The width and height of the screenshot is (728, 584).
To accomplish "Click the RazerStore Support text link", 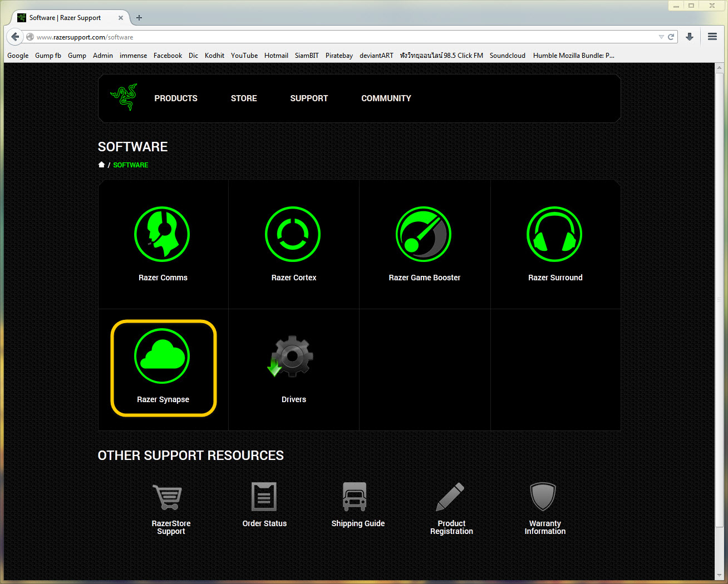I will 171,527.
